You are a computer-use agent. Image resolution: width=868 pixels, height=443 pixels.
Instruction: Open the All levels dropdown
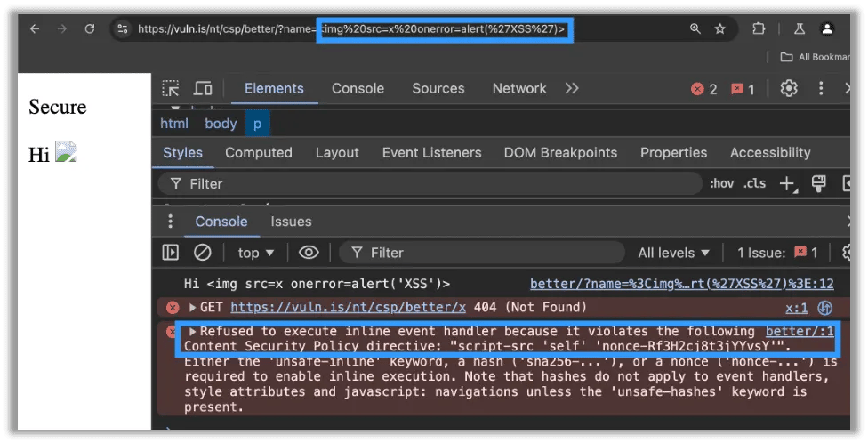pos(674,253)
